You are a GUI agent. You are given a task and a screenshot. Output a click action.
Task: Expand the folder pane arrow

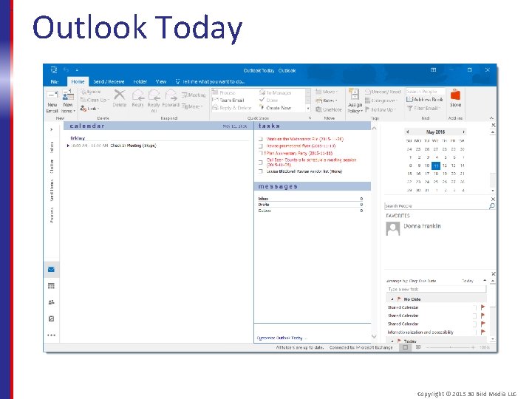pos(52,129)
